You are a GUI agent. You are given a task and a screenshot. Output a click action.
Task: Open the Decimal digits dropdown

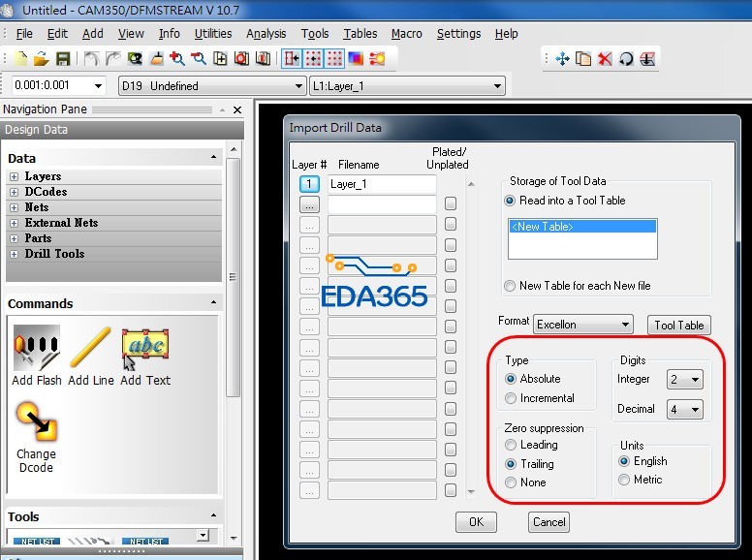coord(685,410)
